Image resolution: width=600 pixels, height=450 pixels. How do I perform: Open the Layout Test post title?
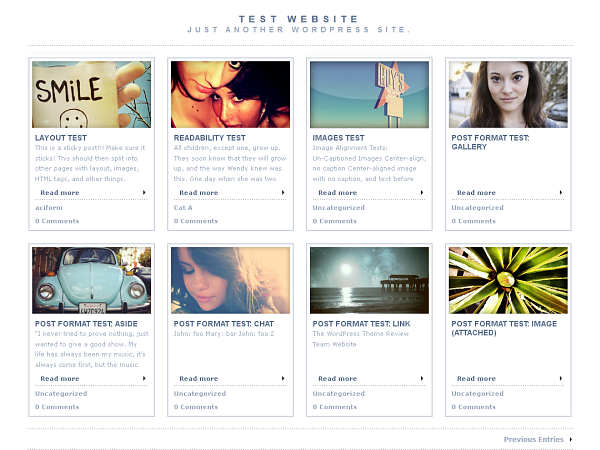[x=61, y=138]
